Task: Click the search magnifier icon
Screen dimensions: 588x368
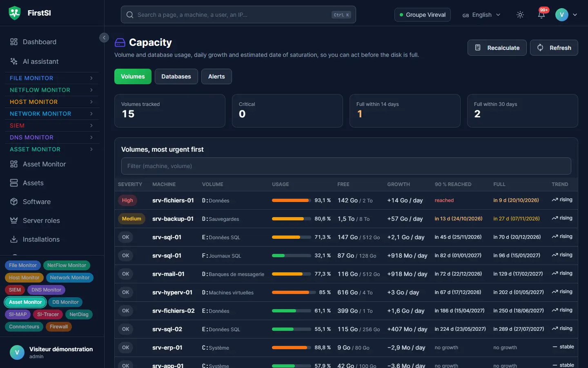Action: [x=130, y=15]
